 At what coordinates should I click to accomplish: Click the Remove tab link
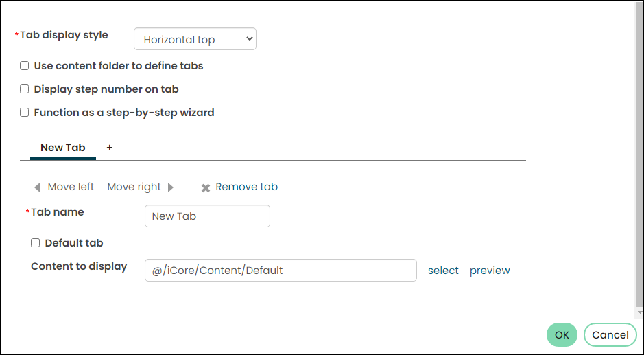point(246,187)
